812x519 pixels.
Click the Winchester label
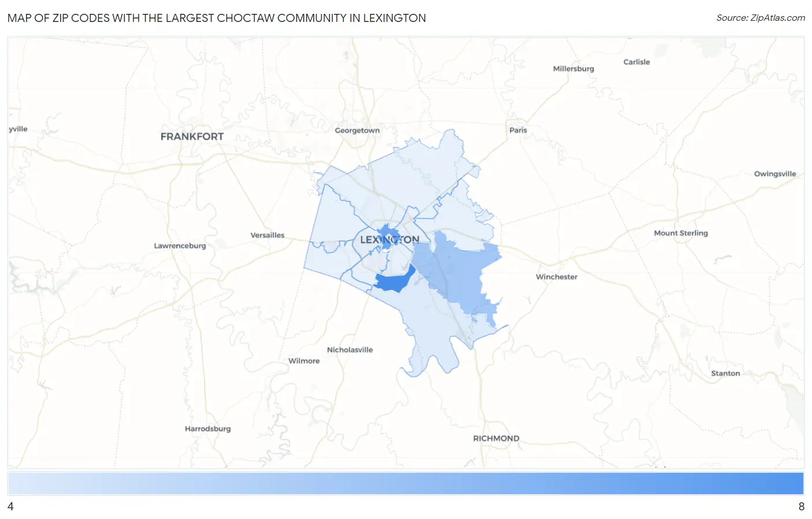point(557,277)
